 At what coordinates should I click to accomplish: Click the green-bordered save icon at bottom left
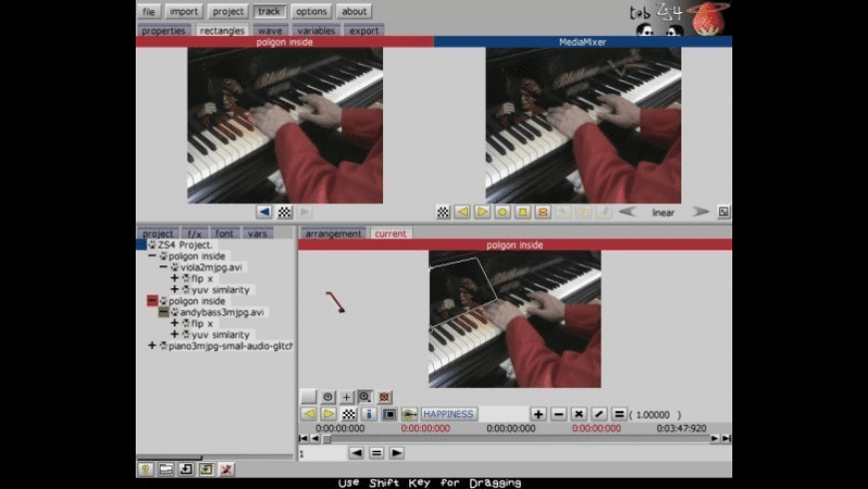click(x=206, y=469)
